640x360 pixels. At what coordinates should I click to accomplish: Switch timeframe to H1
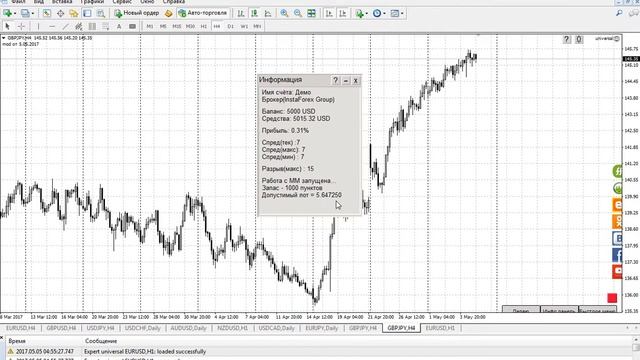pyautogui.click(x=204, y=26)
